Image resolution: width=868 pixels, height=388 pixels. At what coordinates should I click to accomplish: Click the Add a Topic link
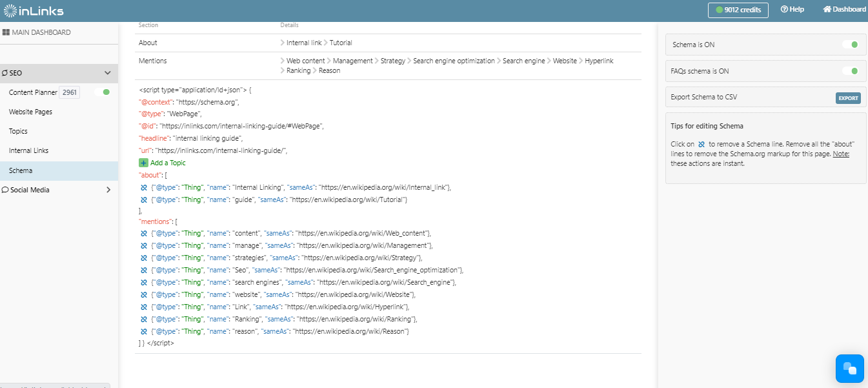[168, 163]
